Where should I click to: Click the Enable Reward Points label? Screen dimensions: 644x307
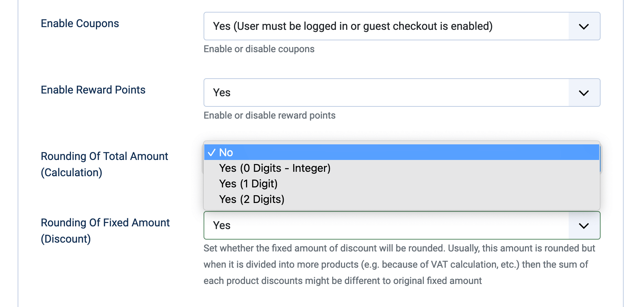click(93, 90)
